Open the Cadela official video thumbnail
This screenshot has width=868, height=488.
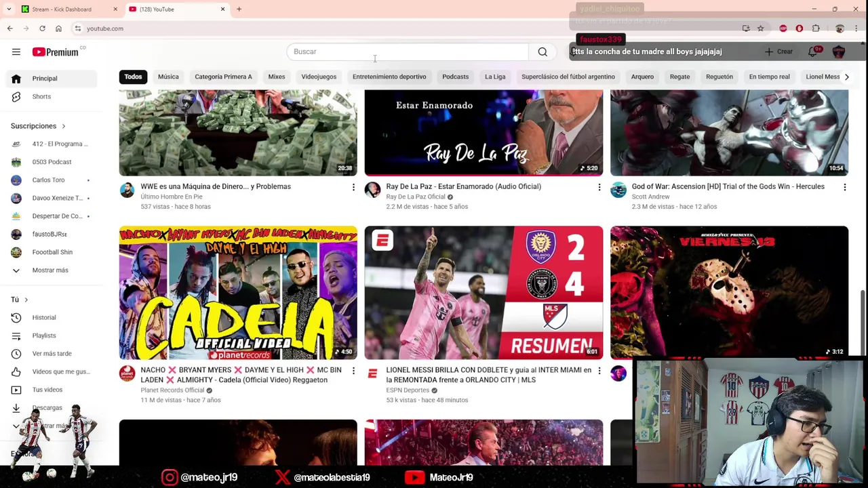(238, 293)
